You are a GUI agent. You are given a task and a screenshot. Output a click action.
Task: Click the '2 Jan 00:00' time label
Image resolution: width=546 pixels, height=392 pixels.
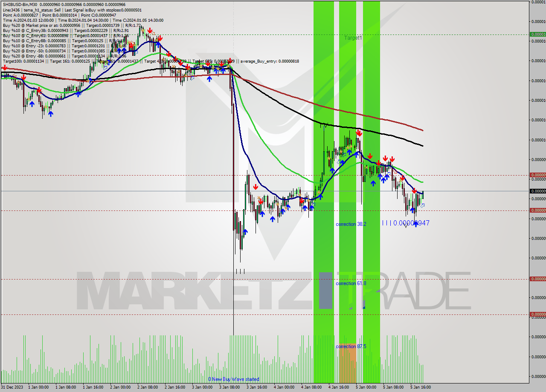click(x=120, y=387)
